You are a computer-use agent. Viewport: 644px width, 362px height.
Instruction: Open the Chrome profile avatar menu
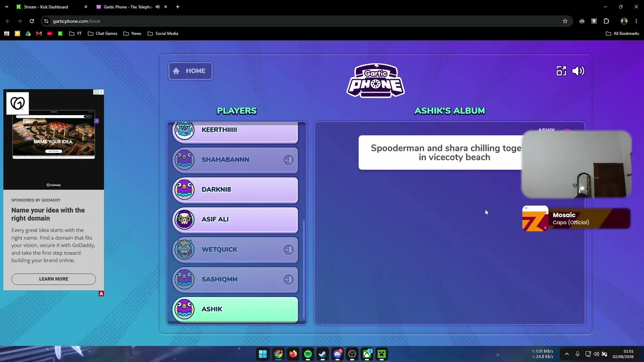624,21
